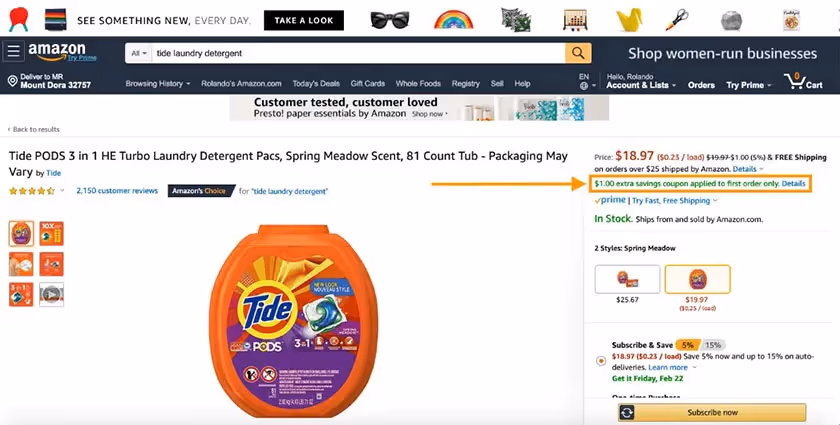
Task: Open the All departments search dropdown
Action: 139,53
